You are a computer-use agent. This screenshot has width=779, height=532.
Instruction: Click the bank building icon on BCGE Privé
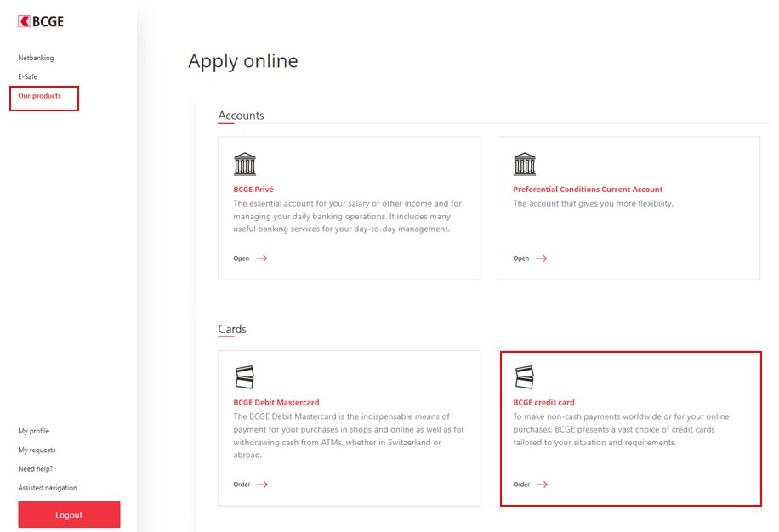[x=244, y=164]
